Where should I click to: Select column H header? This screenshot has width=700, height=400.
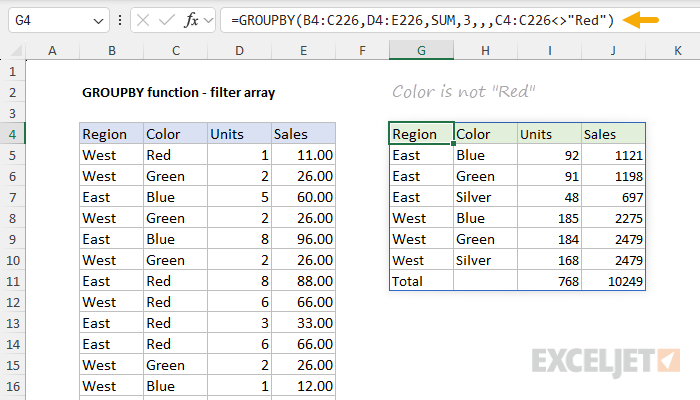coord(485,50)
